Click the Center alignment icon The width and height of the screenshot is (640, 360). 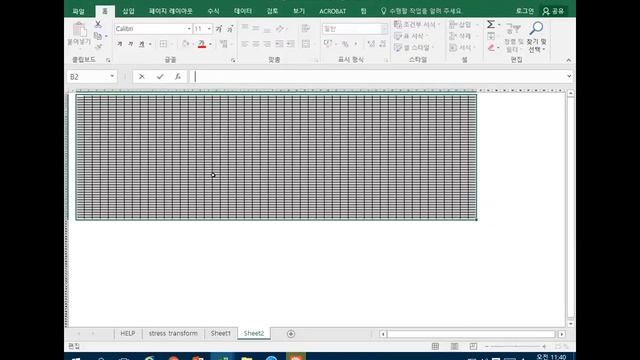[x=256, y=44]
